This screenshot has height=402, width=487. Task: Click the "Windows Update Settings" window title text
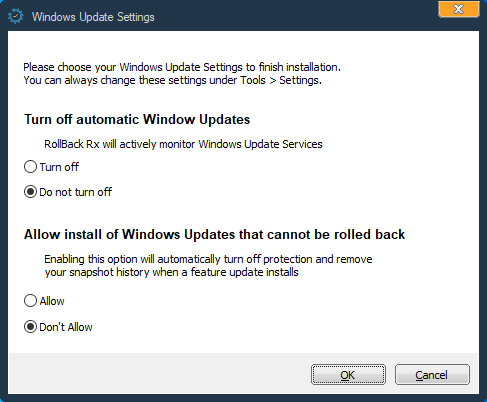pos(93,17)
